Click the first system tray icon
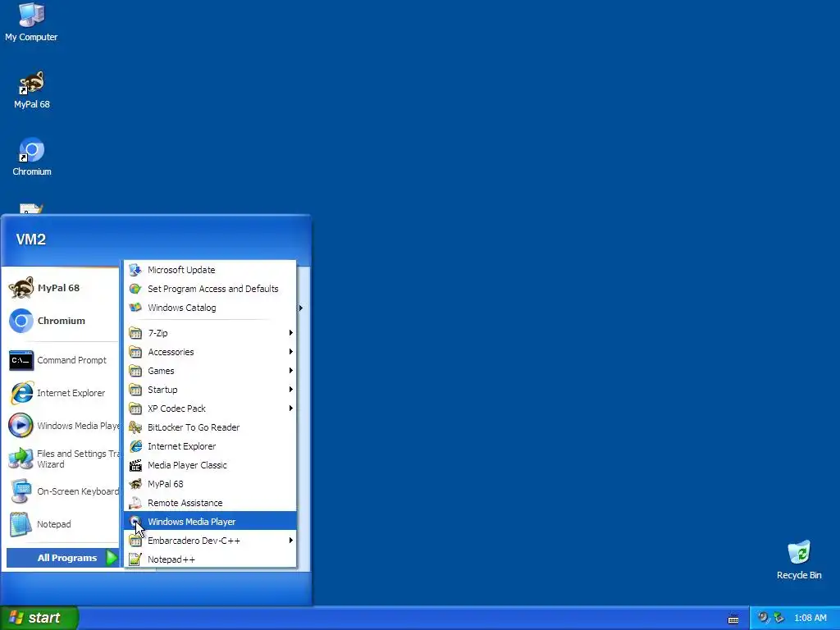The width and height of the screenshot is (840, 630). click(764, 618)
